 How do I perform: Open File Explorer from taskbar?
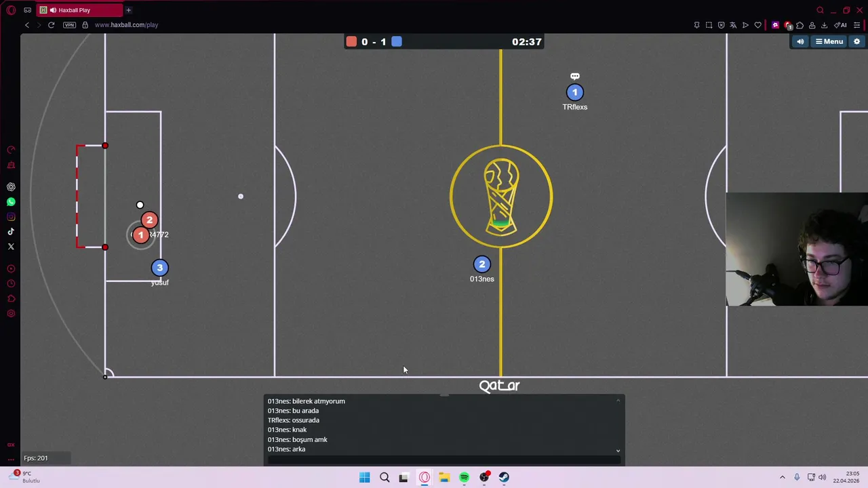tap(444, 477)
